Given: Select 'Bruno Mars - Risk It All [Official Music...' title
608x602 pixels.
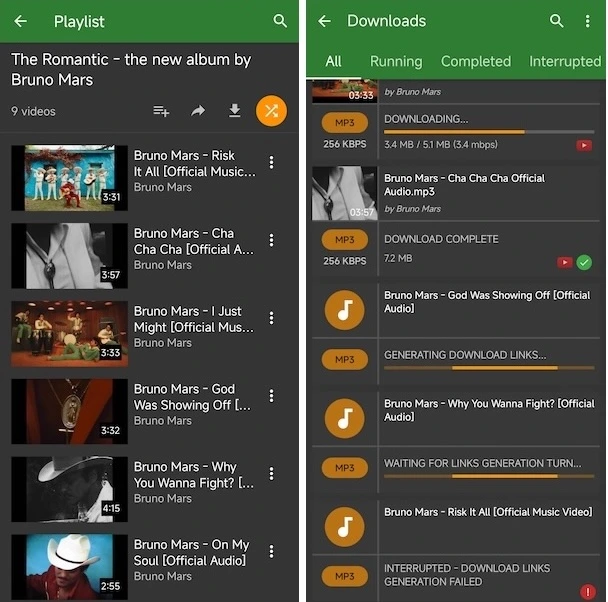Looking at the screenshot, I should pos(195,163).
